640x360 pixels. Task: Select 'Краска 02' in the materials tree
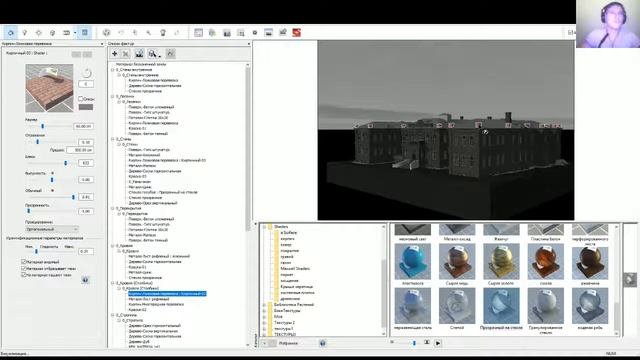[138, 309]
